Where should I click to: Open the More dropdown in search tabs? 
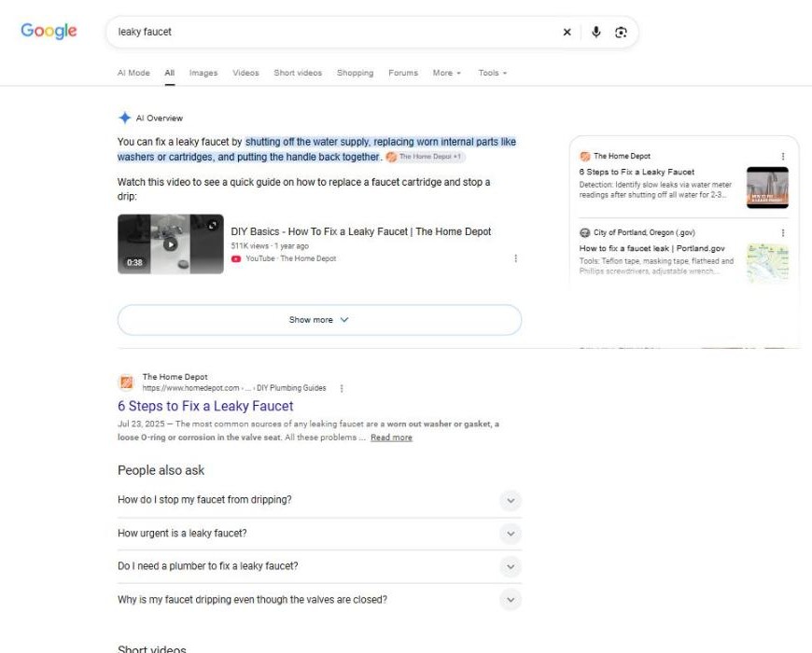coord(446,73)
